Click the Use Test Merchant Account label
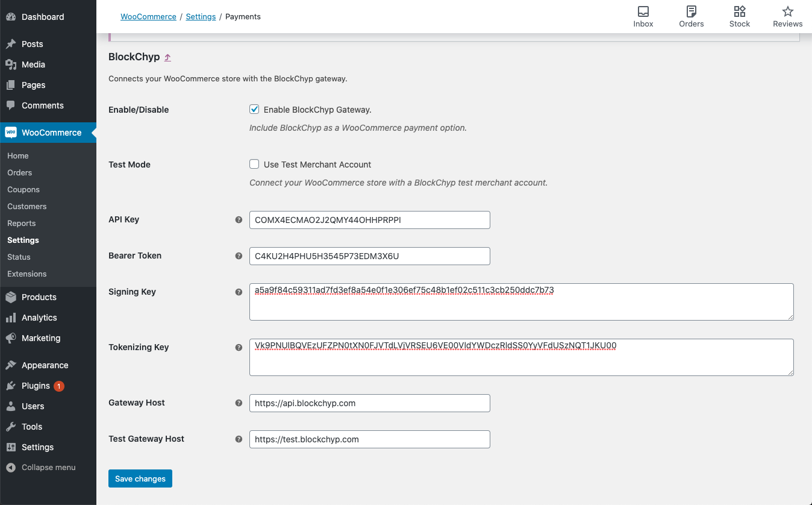 [317, 165]
